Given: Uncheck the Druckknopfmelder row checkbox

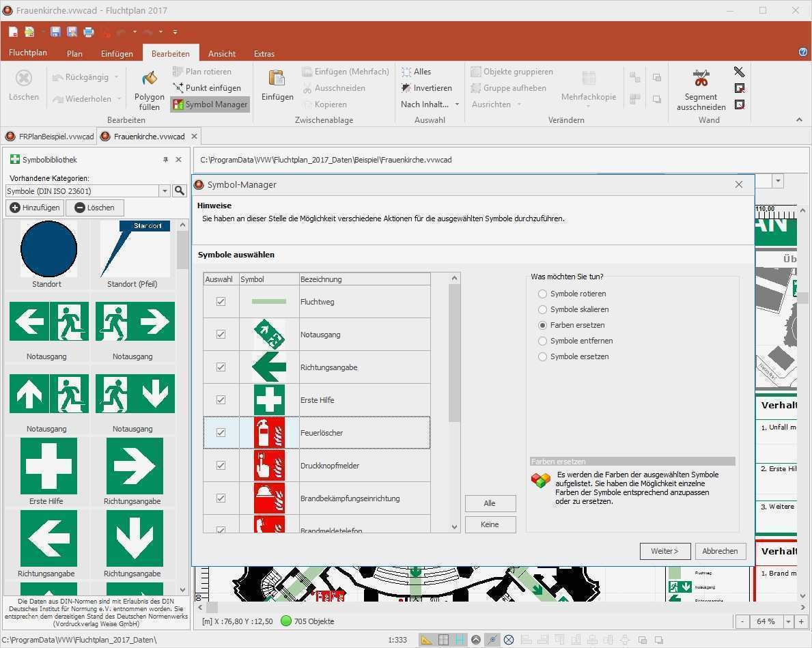Looking at the screenshot, I should tap(221, 465).
